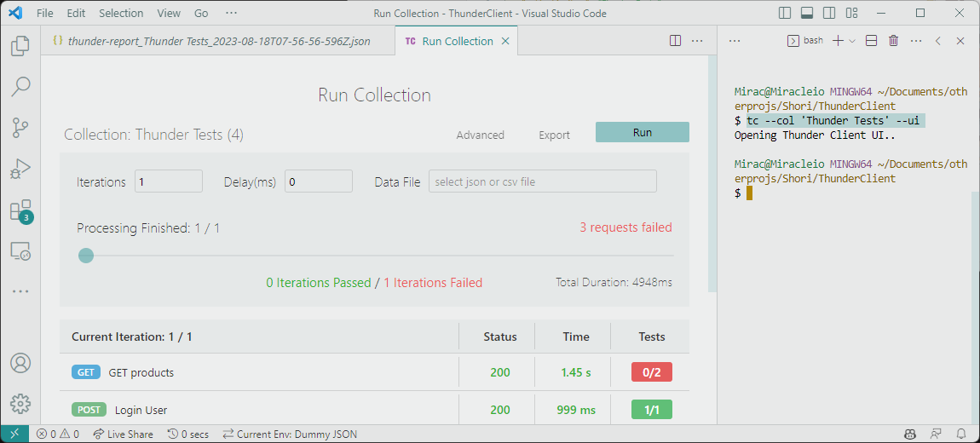
Task: Select the Login User request row
Action: [374, 410]
